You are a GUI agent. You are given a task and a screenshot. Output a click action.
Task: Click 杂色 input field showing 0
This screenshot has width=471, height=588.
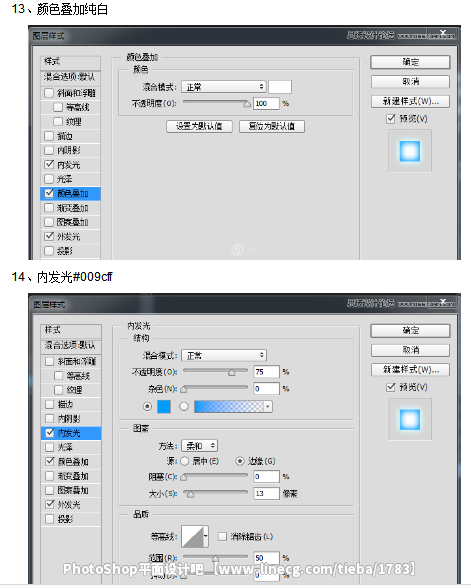coord(266,388)
